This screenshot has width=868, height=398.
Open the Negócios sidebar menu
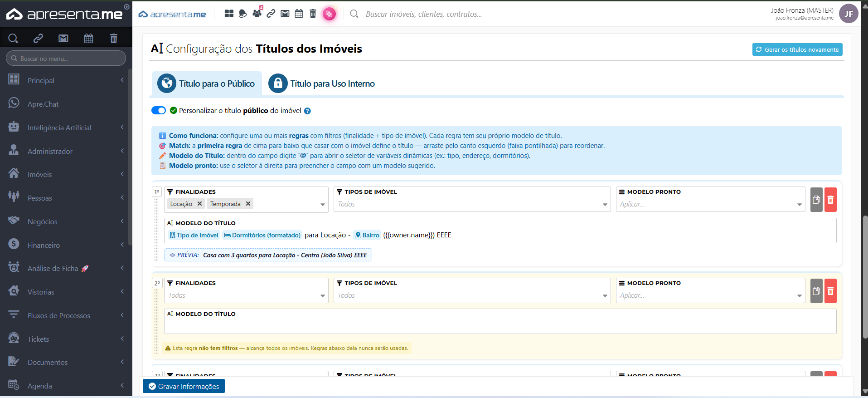point(66,221)
